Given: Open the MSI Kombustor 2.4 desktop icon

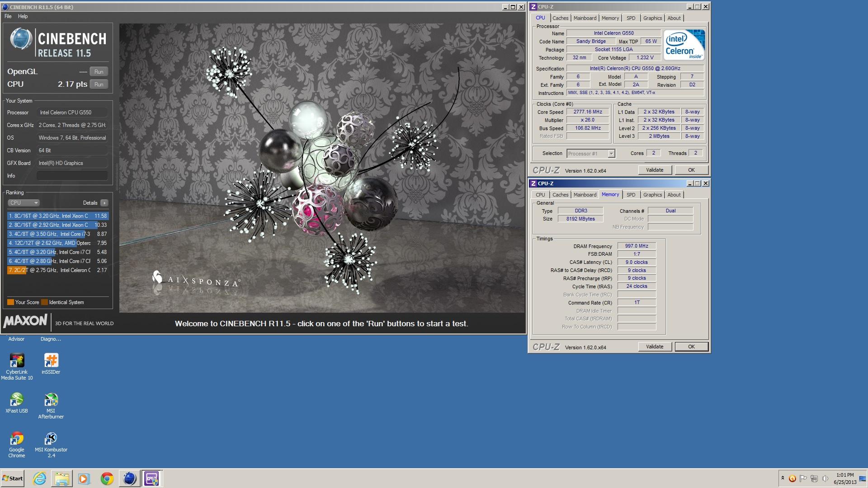Looking at the screenshot, I should (x=51, y=444).
